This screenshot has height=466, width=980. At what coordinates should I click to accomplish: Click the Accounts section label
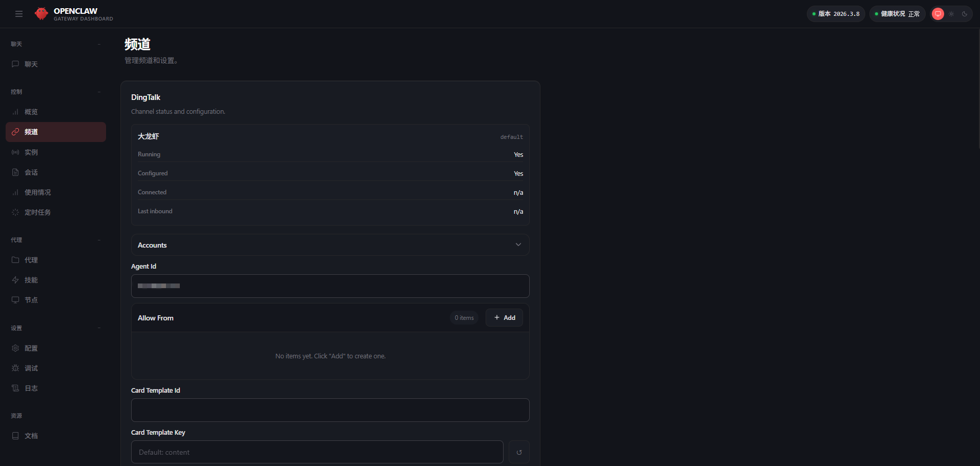(x=152, y=245)
